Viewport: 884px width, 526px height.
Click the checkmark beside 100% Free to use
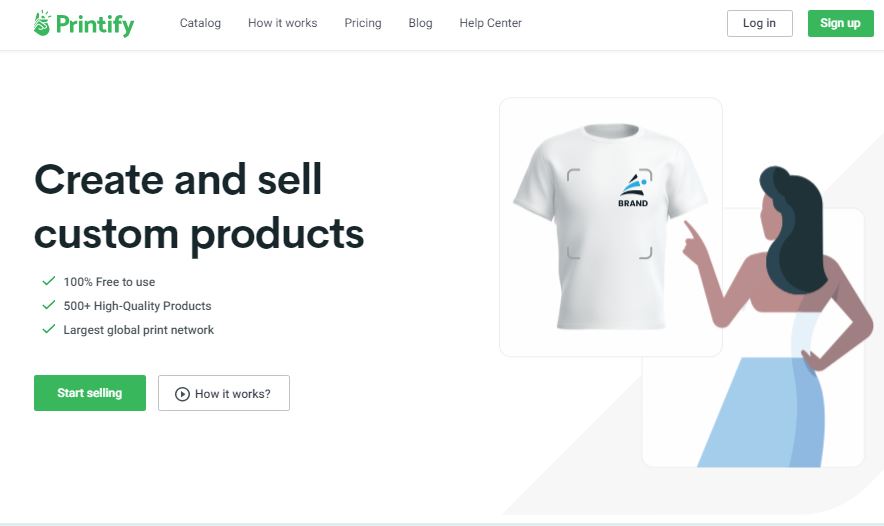(49, 281)
